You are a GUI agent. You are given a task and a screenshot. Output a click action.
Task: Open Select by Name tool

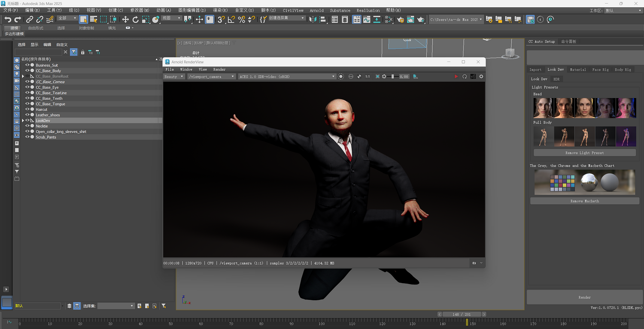click(94, 19)
